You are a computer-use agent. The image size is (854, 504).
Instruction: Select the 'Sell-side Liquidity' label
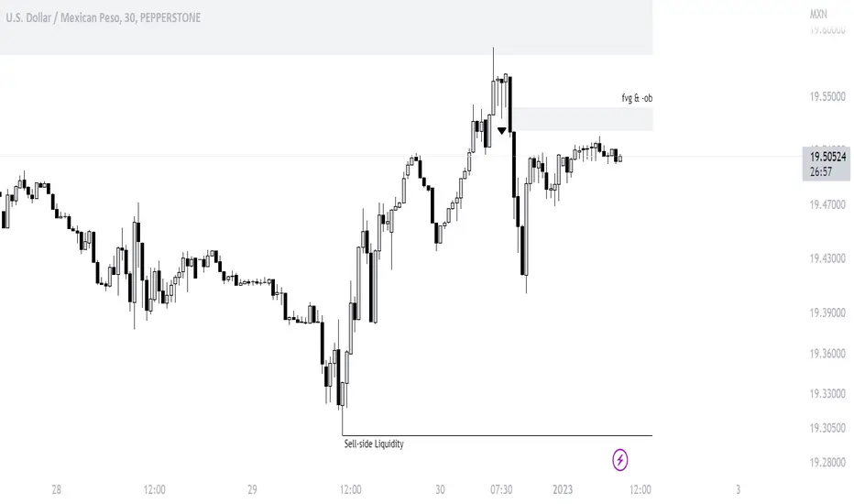pyautogui.click(x=374, y=444)
